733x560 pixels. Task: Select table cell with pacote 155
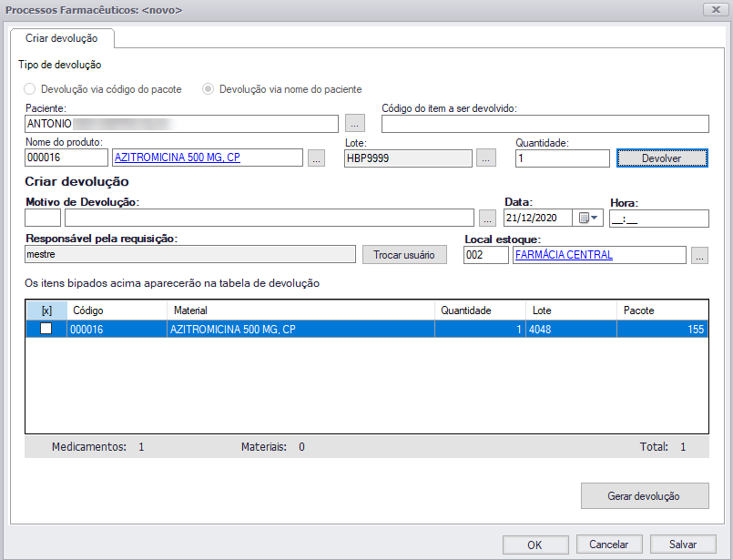coord(662,329)
